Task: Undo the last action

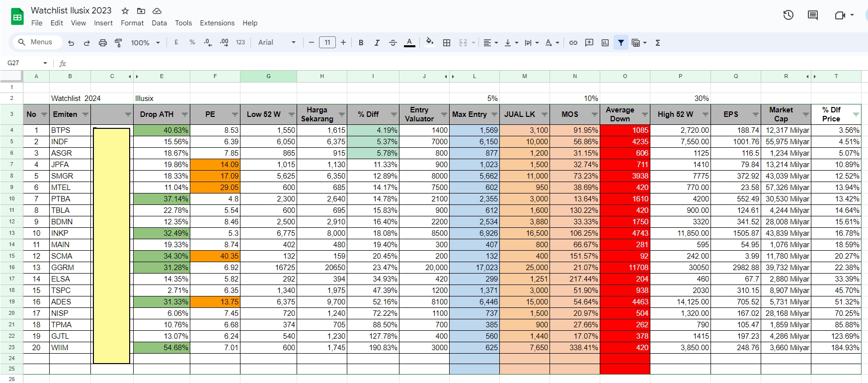Action: pyautogui.click(x=71, y=43)
